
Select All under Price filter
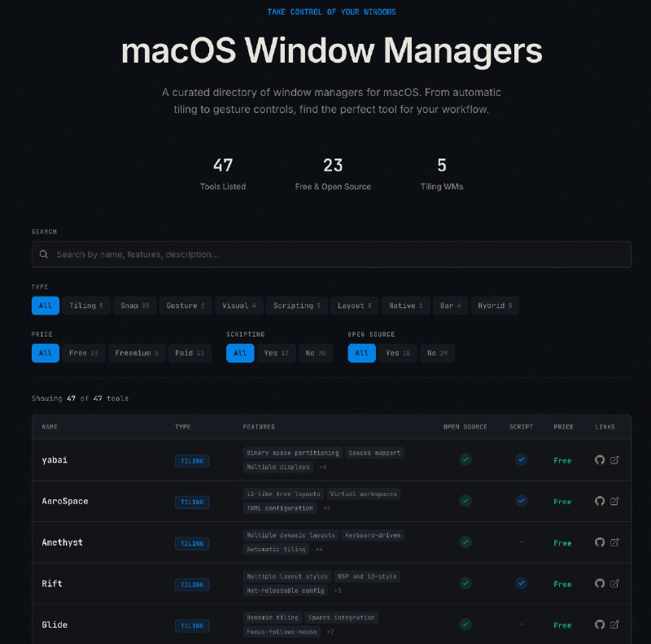(x=46, y=353)
